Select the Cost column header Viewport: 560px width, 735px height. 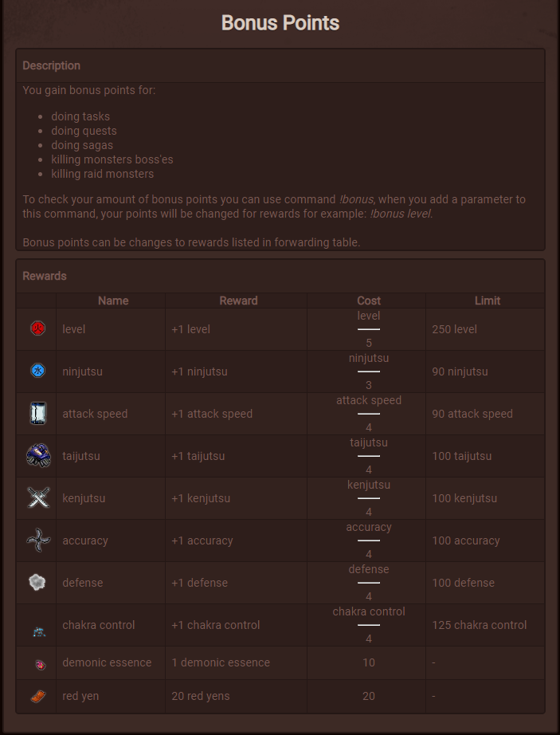click(x=369, y=301)
